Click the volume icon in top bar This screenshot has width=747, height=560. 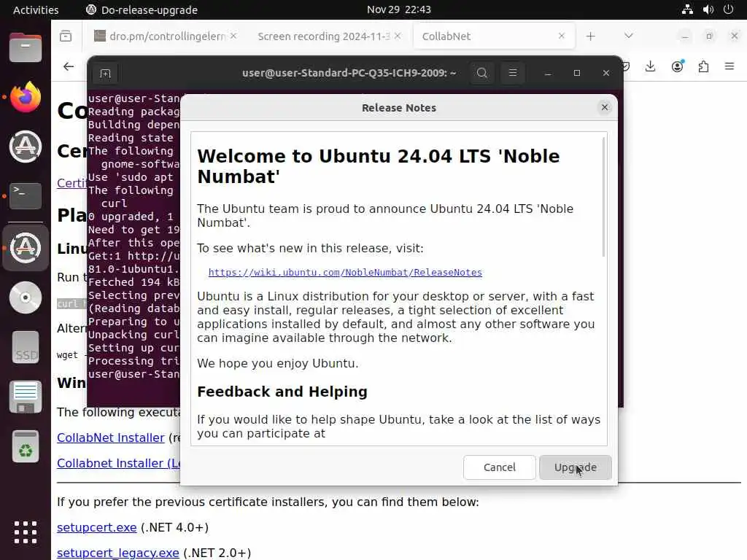point(708,9)
